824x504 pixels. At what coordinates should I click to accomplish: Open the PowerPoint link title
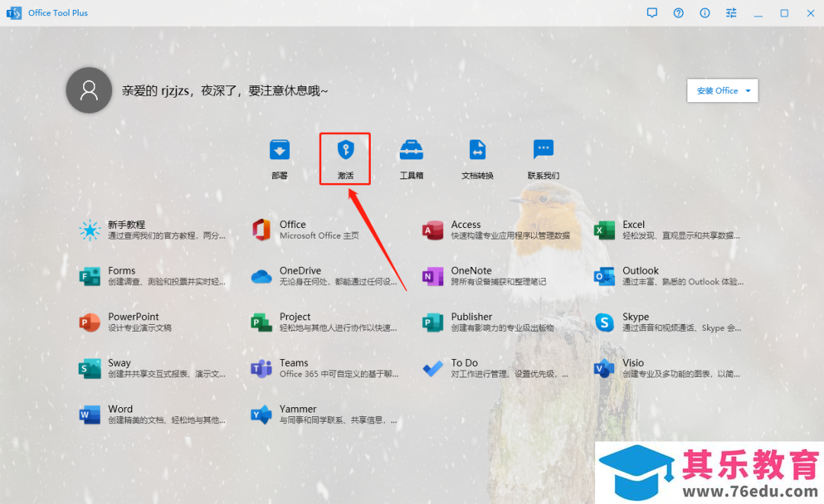pos(134,316)
